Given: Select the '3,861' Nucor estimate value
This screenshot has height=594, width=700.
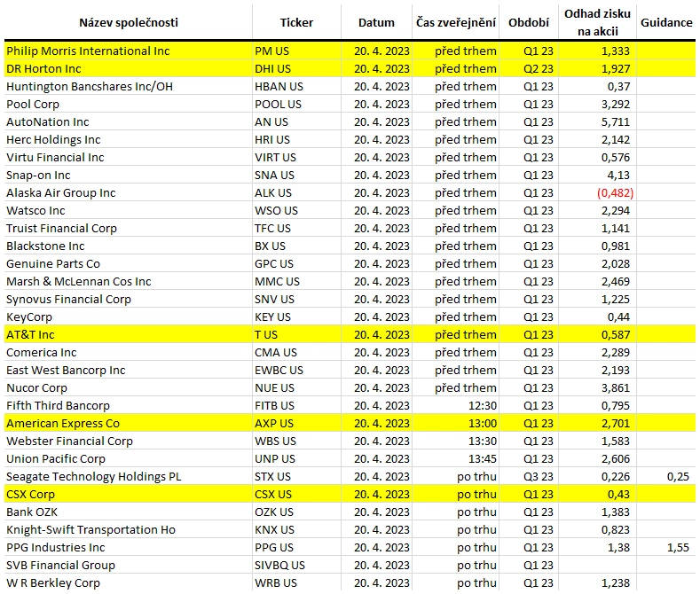Looking at the screenshot, I should coord(616,388).
